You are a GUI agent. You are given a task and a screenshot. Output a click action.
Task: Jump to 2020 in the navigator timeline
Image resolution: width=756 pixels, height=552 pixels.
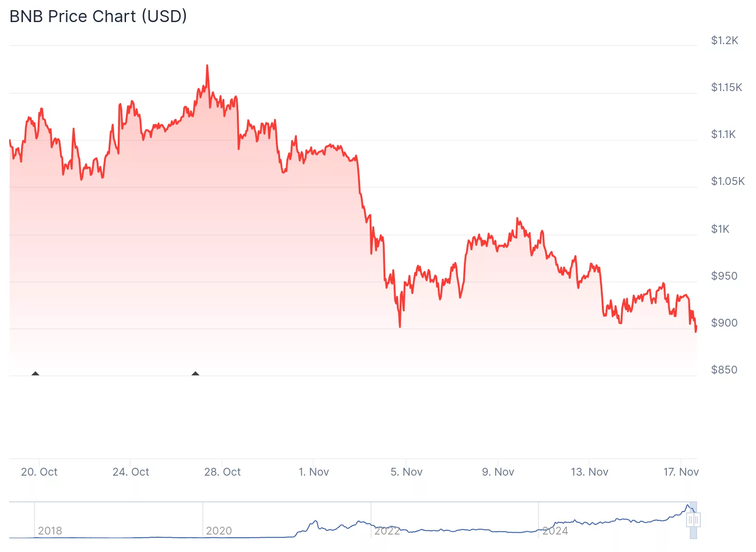pos(219,531)
